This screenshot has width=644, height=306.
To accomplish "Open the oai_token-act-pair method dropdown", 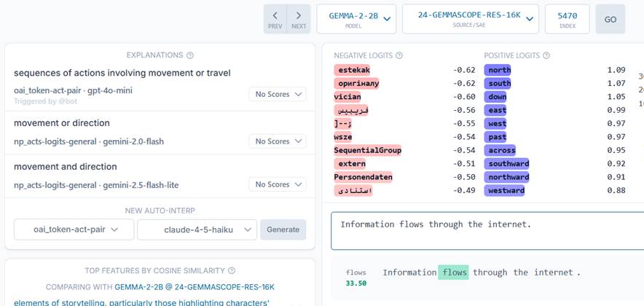I will tap(74, 229).
